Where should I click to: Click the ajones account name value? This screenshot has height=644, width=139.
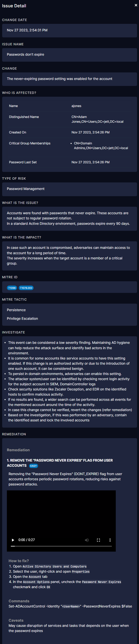(76, 106)
